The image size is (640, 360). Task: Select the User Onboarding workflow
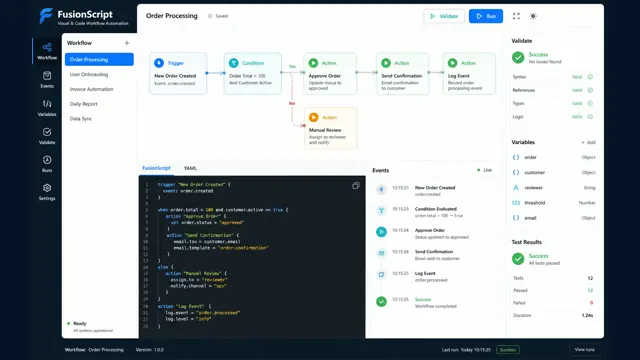pos(89,74)
